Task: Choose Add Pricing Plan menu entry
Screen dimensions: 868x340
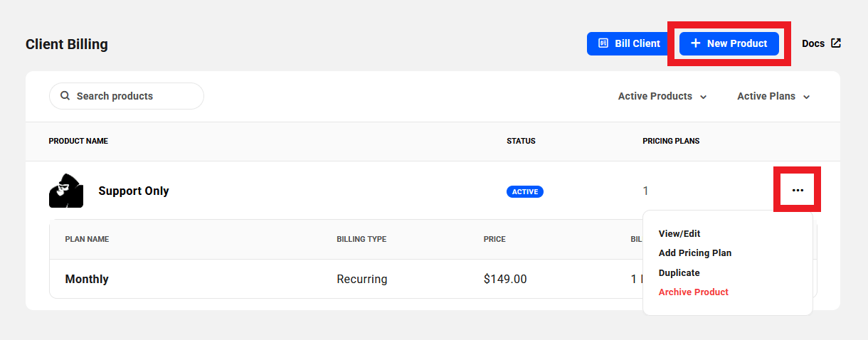Action: [x=695, y=253]
